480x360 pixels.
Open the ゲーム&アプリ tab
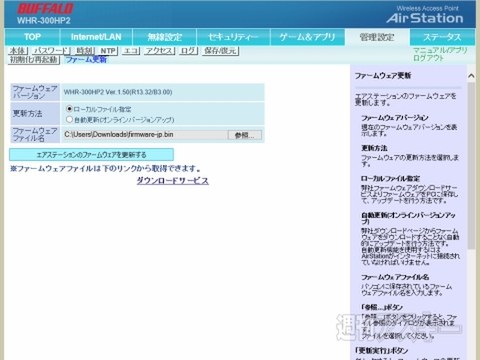[x=307, y=37]
